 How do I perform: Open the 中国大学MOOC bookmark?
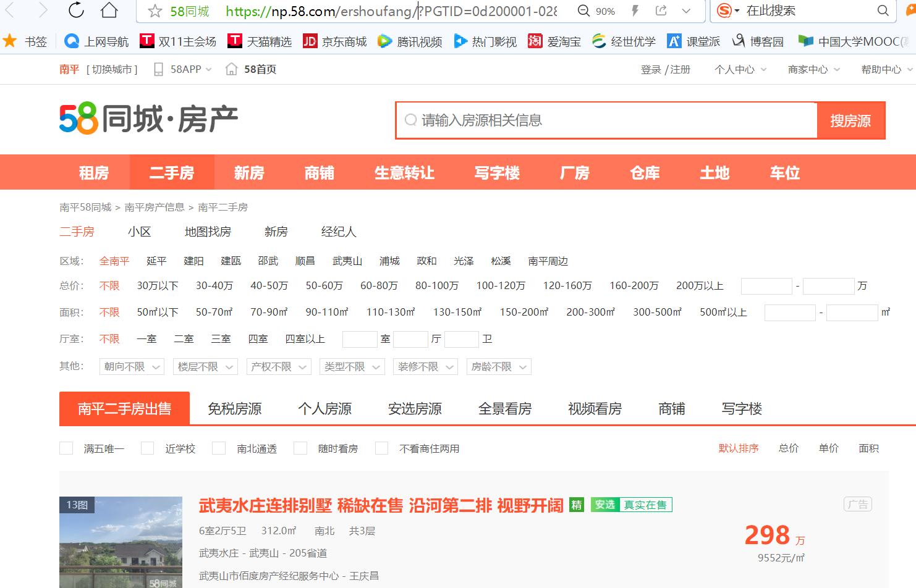pyautogui.click(x=853, y=41)
